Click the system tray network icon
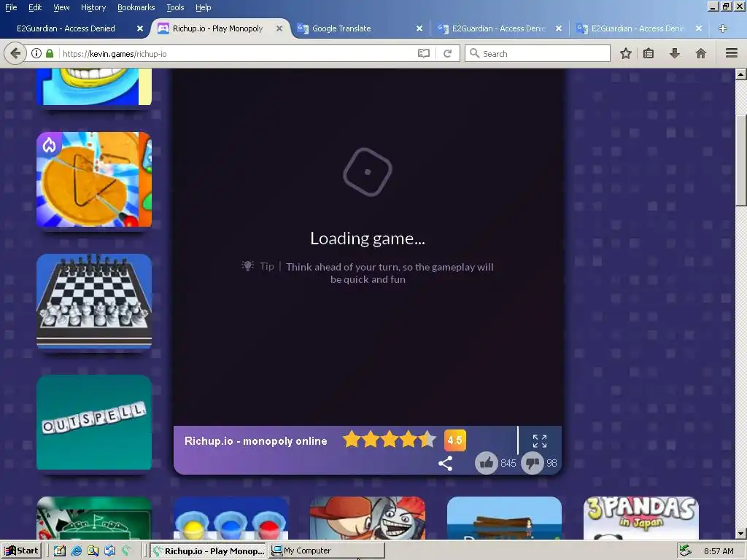 point(685,551)
